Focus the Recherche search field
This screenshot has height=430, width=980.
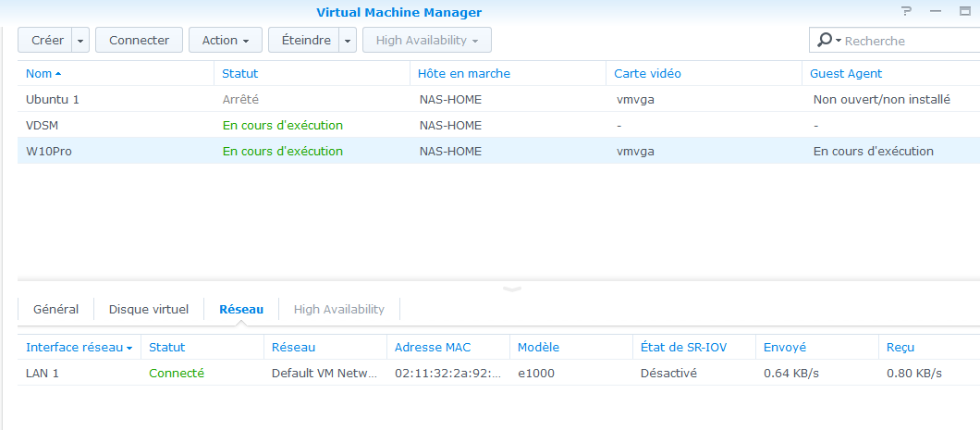912,41
